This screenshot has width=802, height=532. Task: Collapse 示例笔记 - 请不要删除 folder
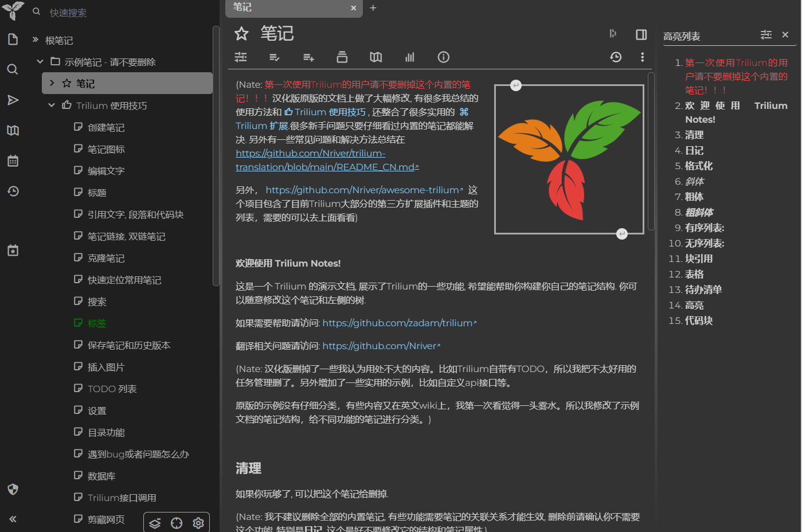[x=40, y=61]
